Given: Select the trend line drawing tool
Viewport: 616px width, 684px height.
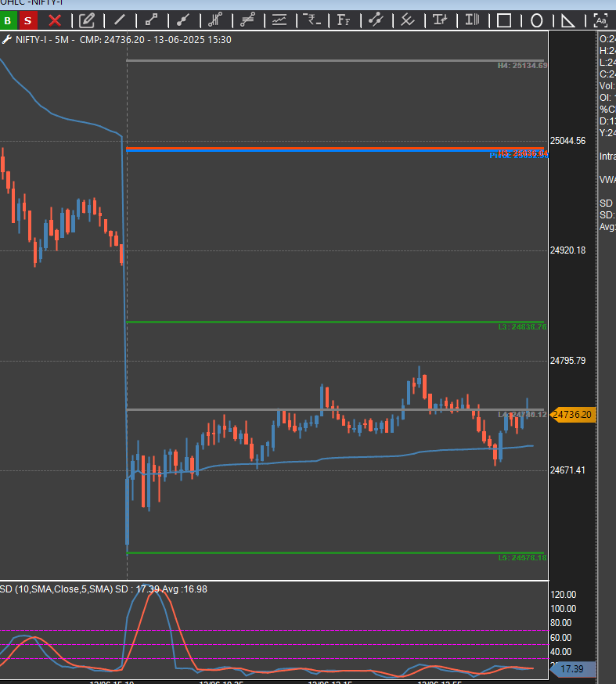Looking at the screenshot, I should [120, 20].
